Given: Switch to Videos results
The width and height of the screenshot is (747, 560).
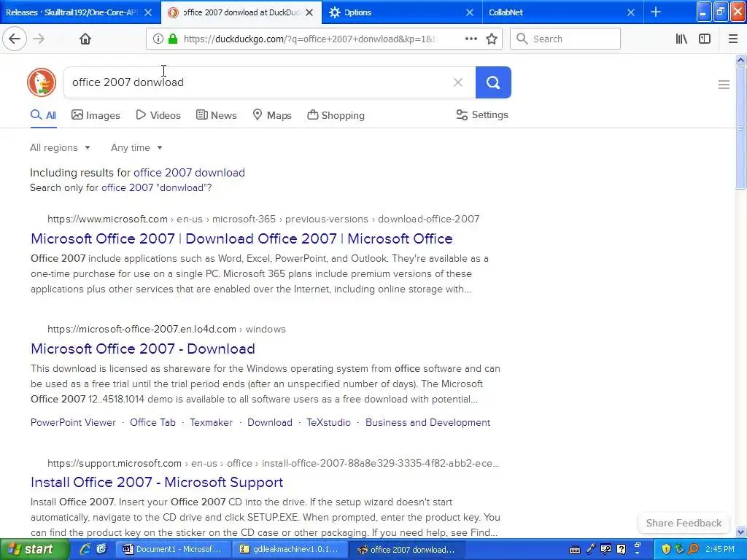Looking at the screenshot, I should pyautogui.click(x=158, y=115).
